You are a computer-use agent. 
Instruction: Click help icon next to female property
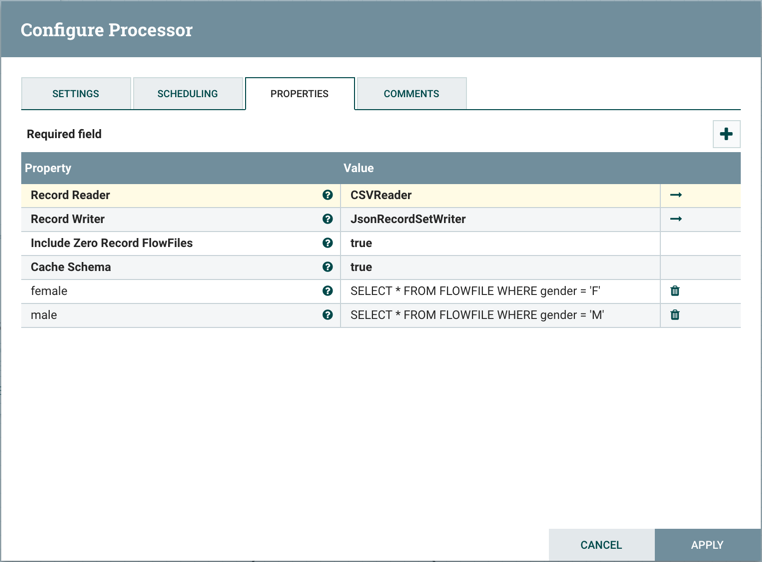(327, 291)
